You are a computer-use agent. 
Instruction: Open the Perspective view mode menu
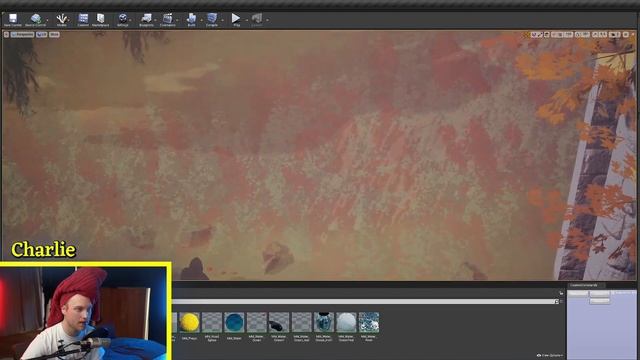pyautogui.click(x=22, y=35)
